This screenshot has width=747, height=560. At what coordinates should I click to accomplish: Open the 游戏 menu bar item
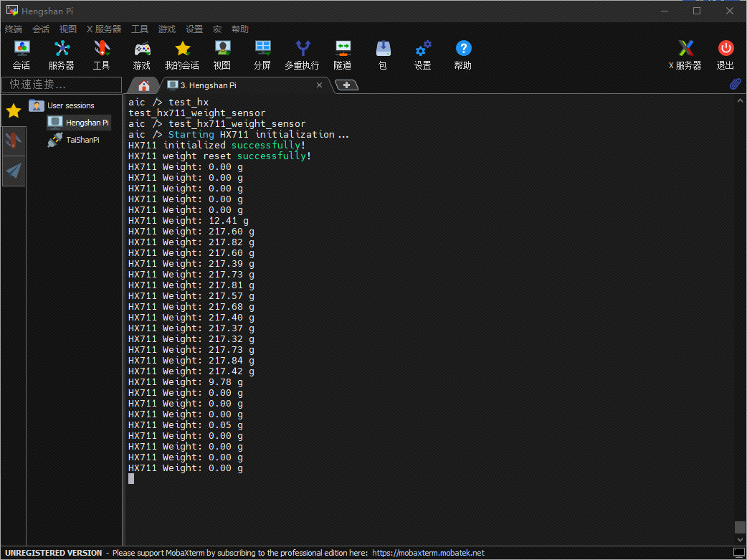pyautogui.click(x=167, y=29)
